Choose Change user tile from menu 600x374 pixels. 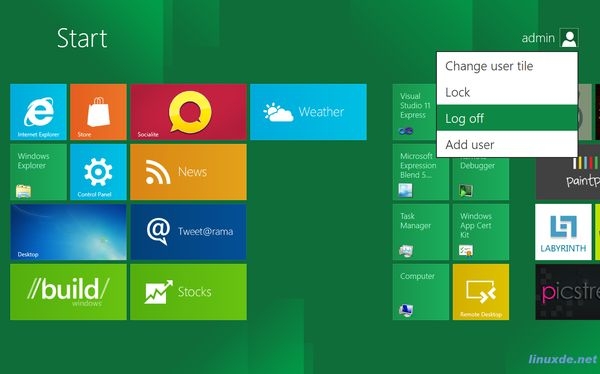[x=507, y=66]
